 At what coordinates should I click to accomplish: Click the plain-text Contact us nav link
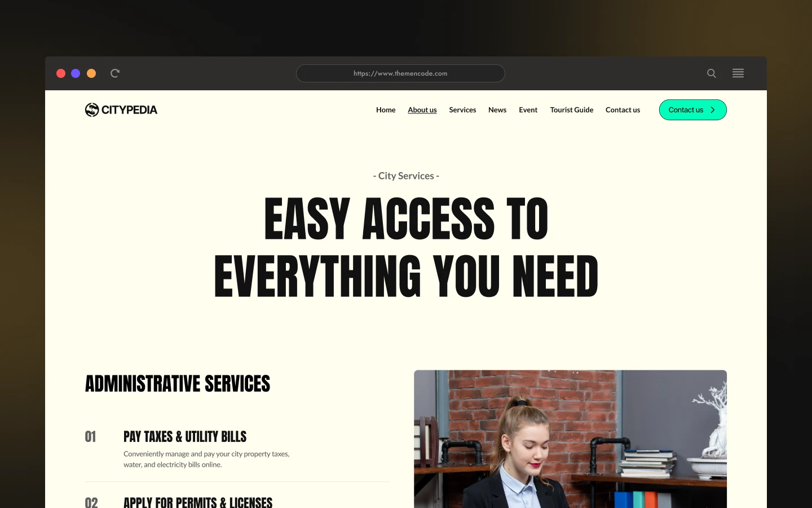[x=623, y=110]
